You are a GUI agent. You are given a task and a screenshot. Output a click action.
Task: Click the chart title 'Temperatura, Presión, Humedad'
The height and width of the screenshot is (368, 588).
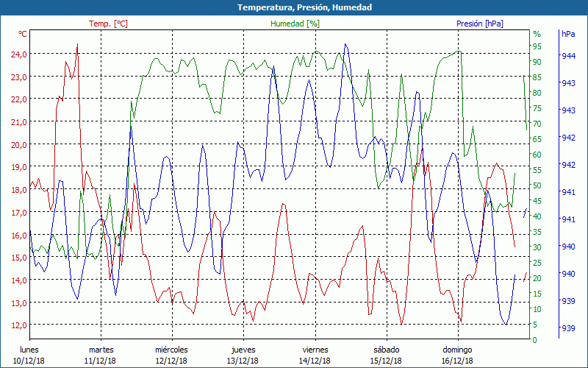(304, 7)
